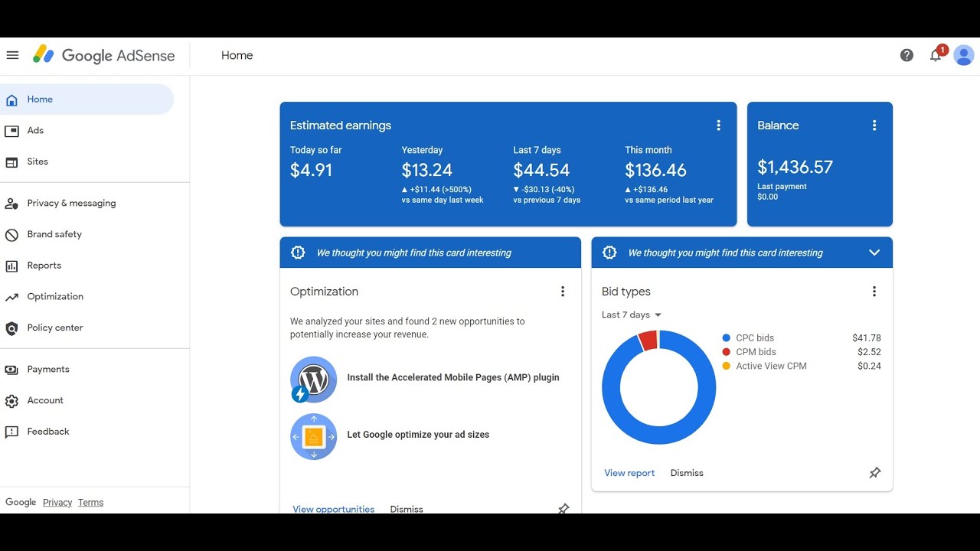
Task: Dismiss the Optimization card
Action: tap(407, 509)
